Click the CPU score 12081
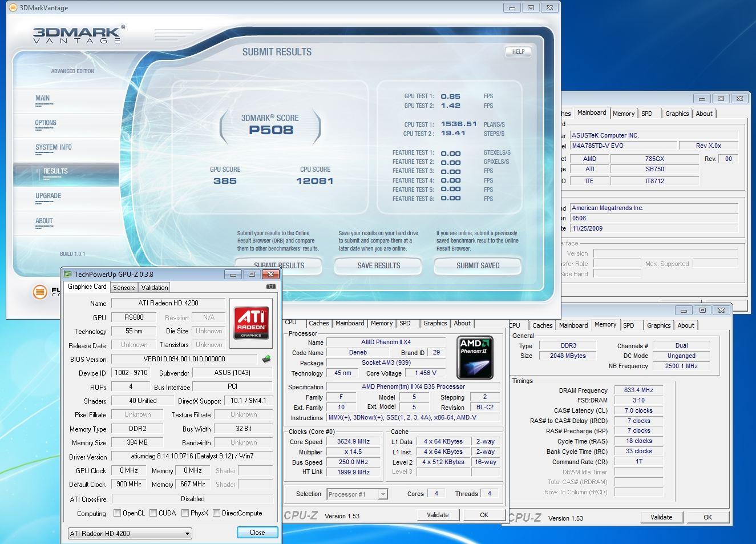Image resolution: width=756 pixels, height=544 pixels. click(x=314, y=181)
